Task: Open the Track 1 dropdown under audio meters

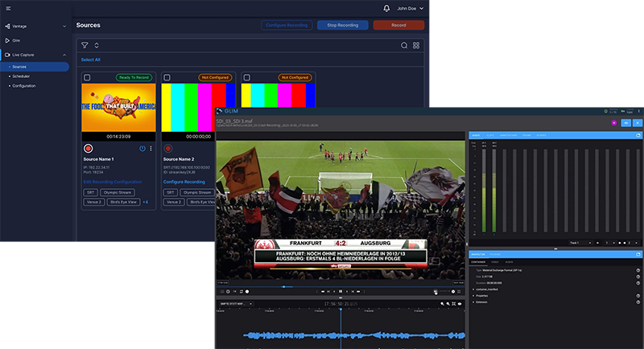Action: [580, 243]
